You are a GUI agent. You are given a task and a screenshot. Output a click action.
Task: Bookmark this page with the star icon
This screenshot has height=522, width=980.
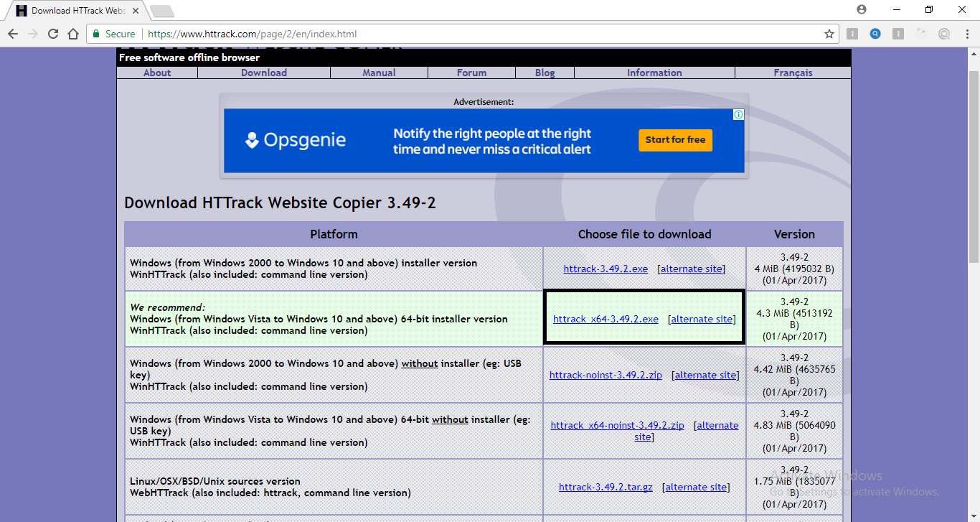pos(829,34)
